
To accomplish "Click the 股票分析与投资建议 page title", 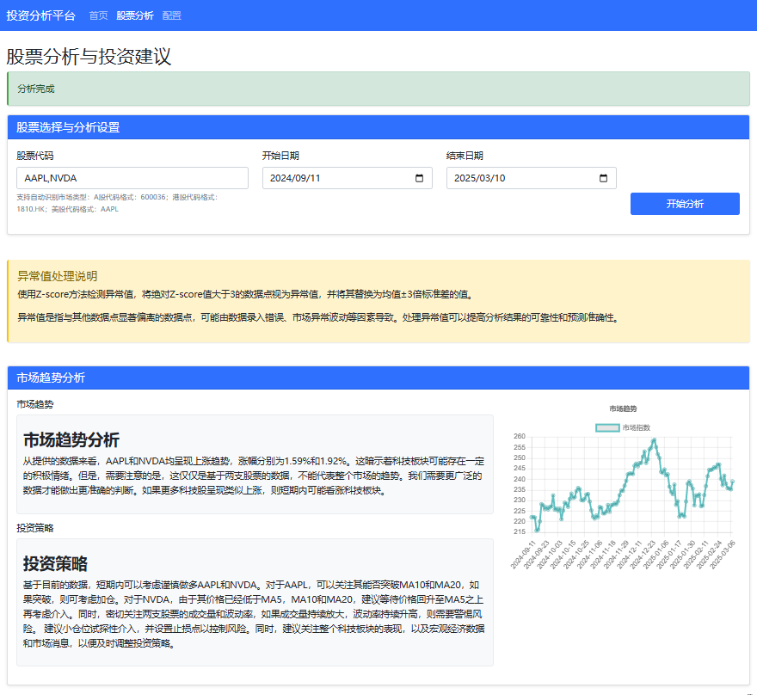I will [89, 57].
